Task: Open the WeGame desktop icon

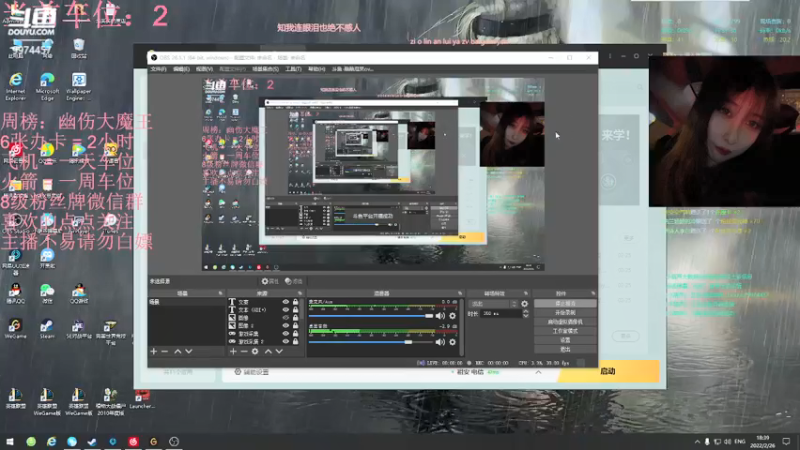Action: pyautogui.click(x=15, y=329)
